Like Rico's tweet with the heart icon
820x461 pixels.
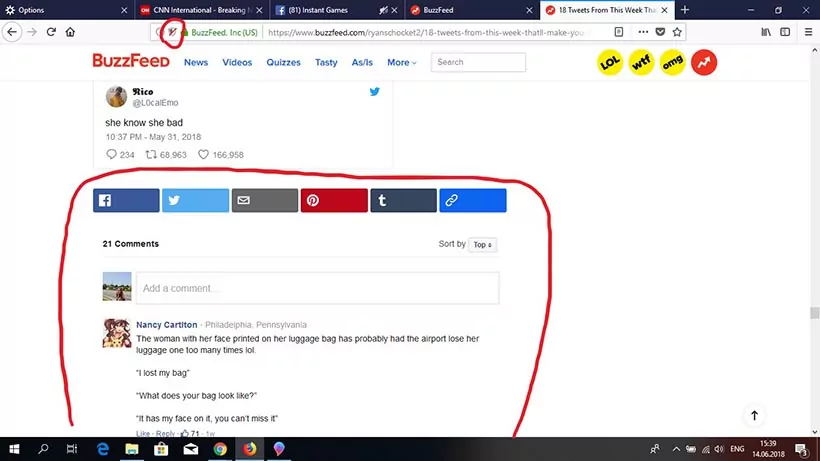tap(203, 154)
